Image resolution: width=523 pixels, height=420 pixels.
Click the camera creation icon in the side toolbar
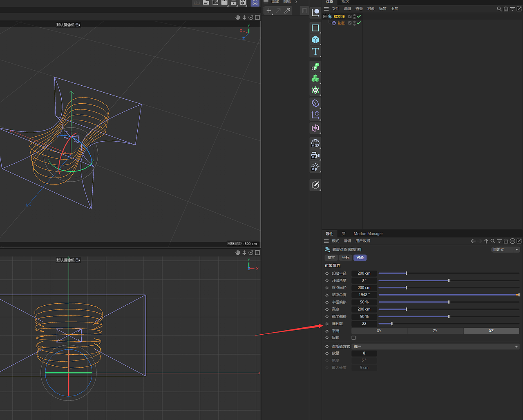(x=315, y=155)
